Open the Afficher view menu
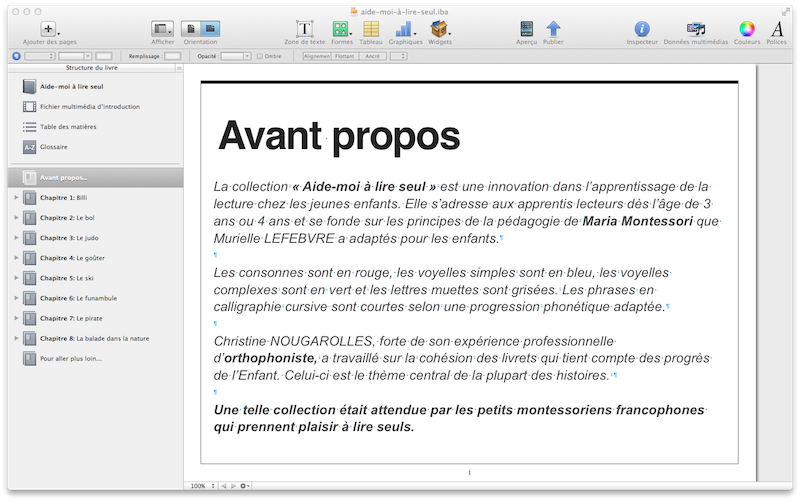Screen dimensions: 800x501 (x=162, y=29)
